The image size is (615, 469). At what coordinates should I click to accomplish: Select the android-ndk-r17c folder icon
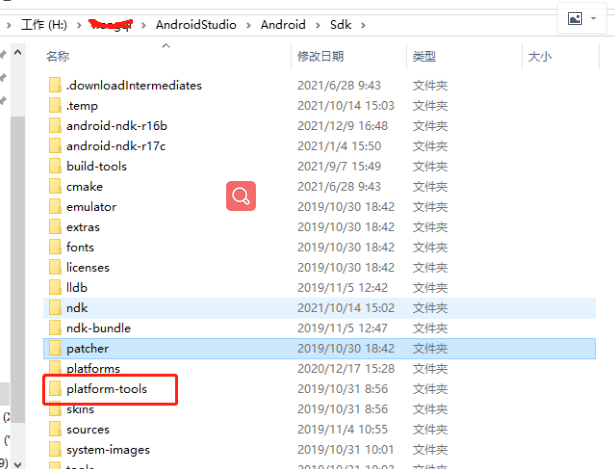(x=55, y=146)
